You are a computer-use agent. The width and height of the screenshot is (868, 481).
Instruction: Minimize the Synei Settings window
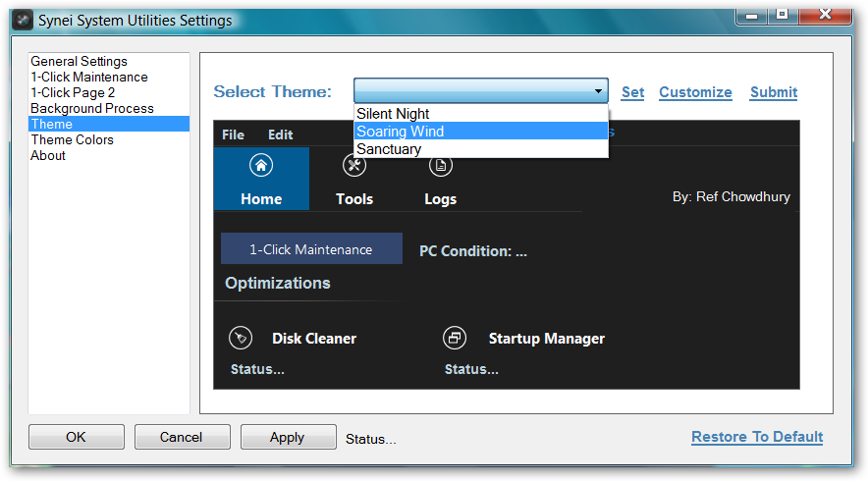pos(751,16)
